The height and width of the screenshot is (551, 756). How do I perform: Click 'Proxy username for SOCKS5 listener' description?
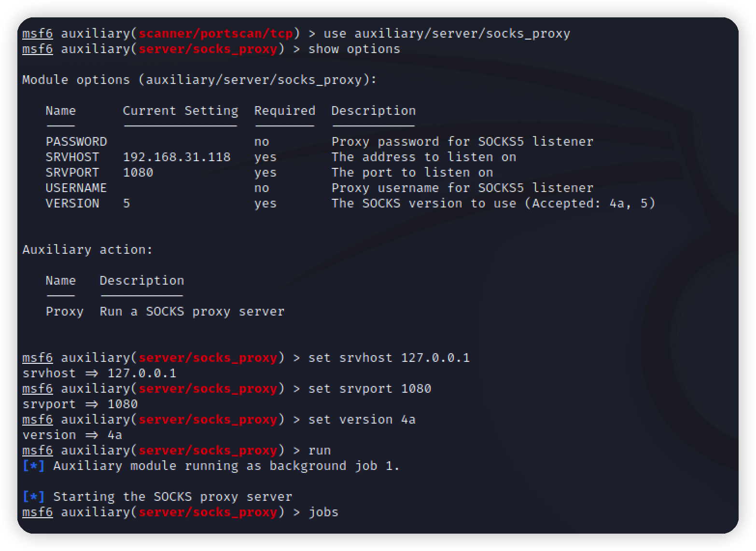462,188
